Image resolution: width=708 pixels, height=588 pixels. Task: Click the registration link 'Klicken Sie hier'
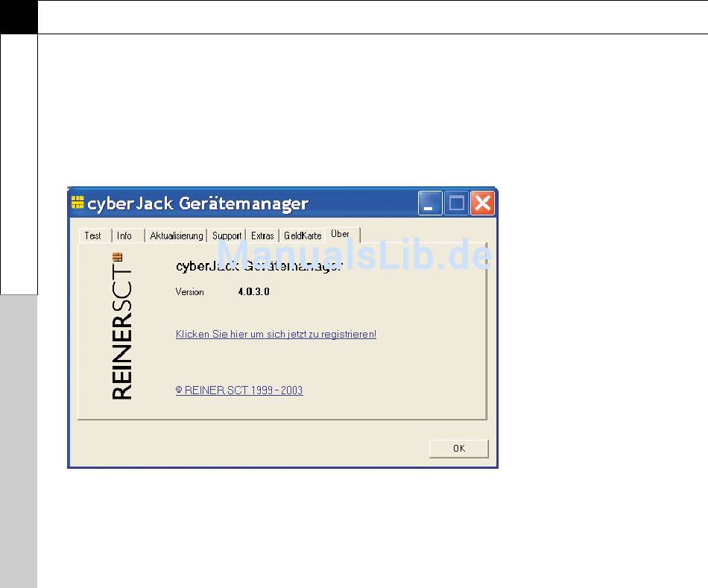point(276,334)
